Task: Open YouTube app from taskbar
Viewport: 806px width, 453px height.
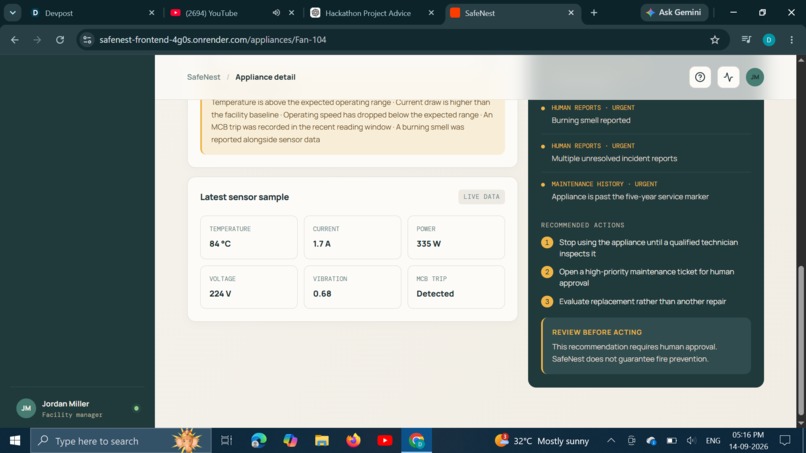Action: point(384,441)
